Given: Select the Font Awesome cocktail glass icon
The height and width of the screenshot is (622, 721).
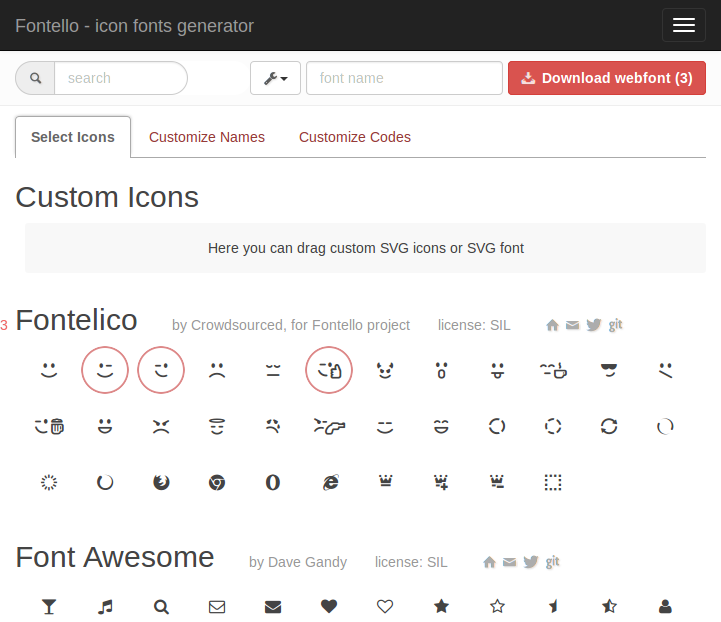Looking at the screenshot, I should pyautogui.click(x=49, y=607).
